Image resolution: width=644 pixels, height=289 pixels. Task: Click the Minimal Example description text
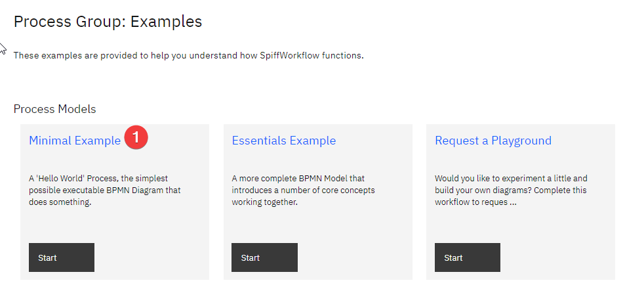pos(105,190)
